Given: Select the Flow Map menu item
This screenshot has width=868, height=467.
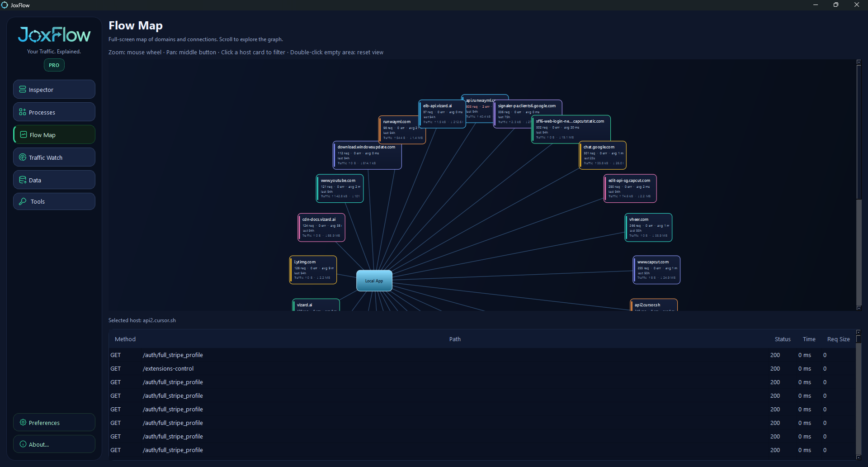Looking at the screenshot, I should pos(54,134).
